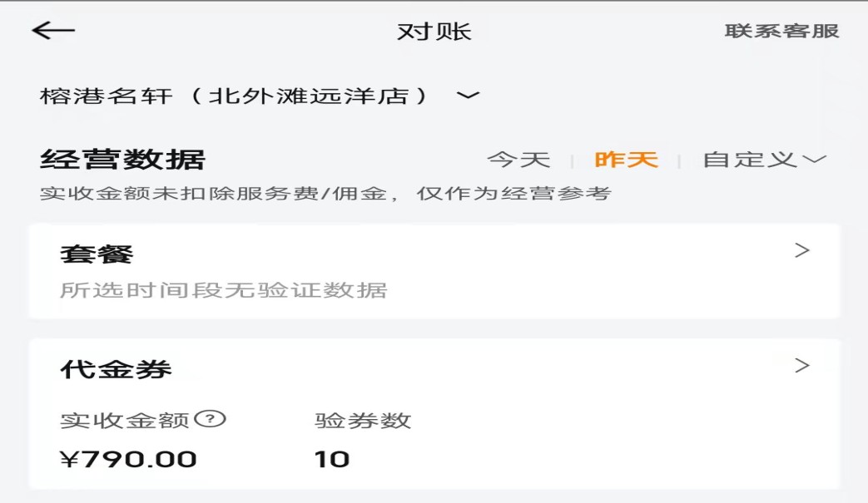Click the 实收金额 label
Screen dimensions: 868x503
[x=125, y=421]
